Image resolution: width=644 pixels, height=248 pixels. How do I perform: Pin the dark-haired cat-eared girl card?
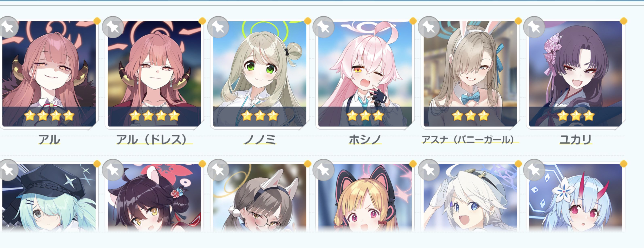click(x=113, y=170)
